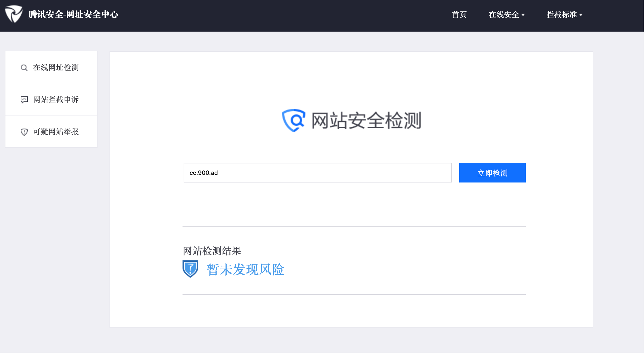644x353 pixels.
Task: Open the 拦截标准 menu
Action: tap(561, 15)
